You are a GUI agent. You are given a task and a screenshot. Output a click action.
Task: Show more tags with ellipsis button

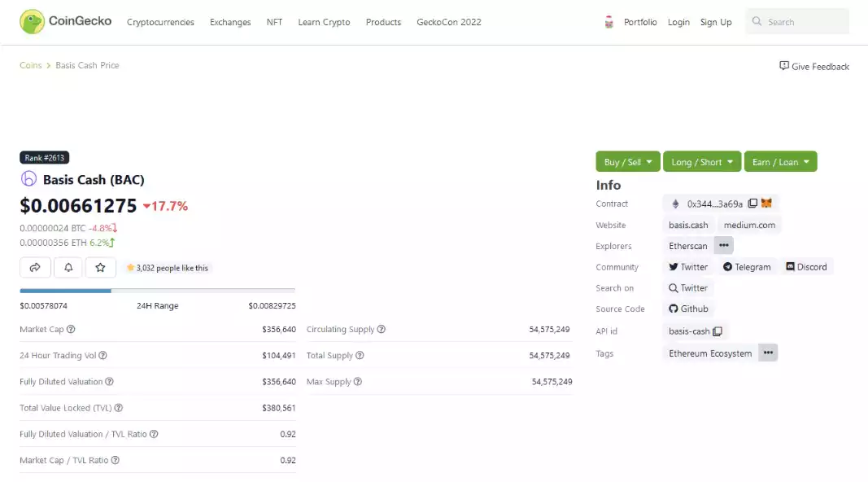point(768,353)
